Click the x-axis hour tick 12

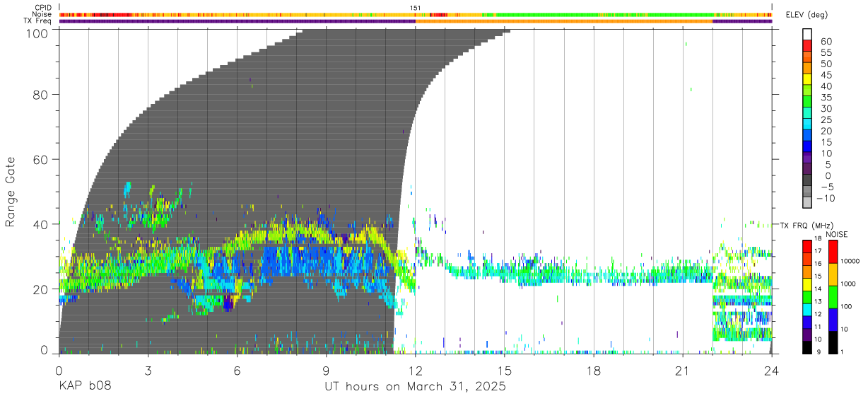[416, 370]
